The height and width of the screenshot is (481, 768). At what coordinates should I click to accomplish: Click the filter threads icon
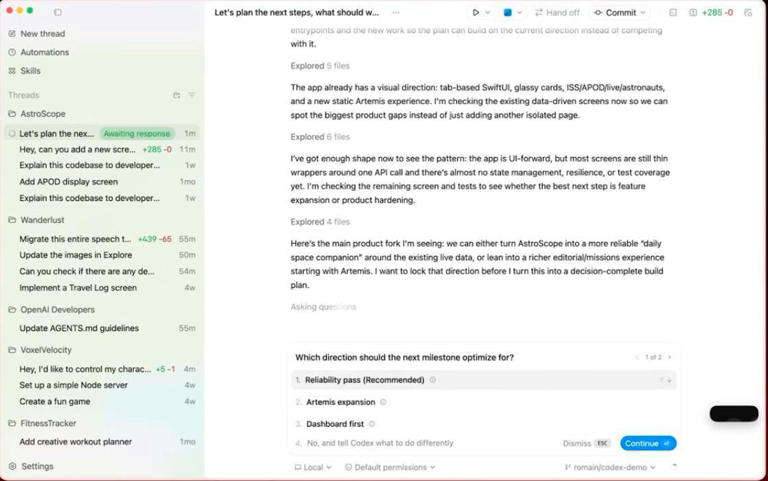click(x=191, y=95)
